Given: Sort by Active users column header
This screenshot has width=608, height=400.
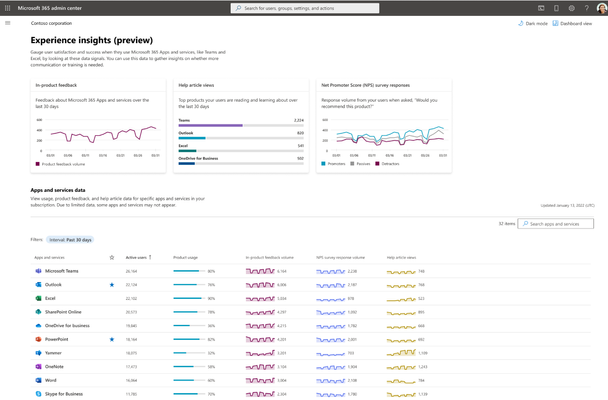Looking at the screenshot, I should (136, 257).
